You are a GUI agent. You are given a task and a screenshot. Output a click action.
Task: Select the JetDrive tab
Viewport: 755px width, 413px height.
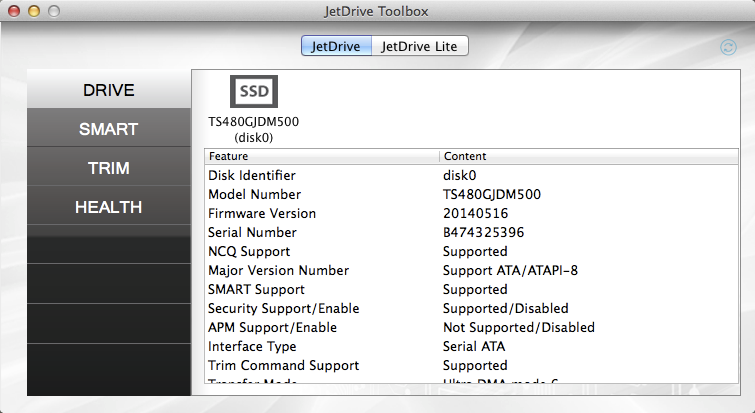337,46
